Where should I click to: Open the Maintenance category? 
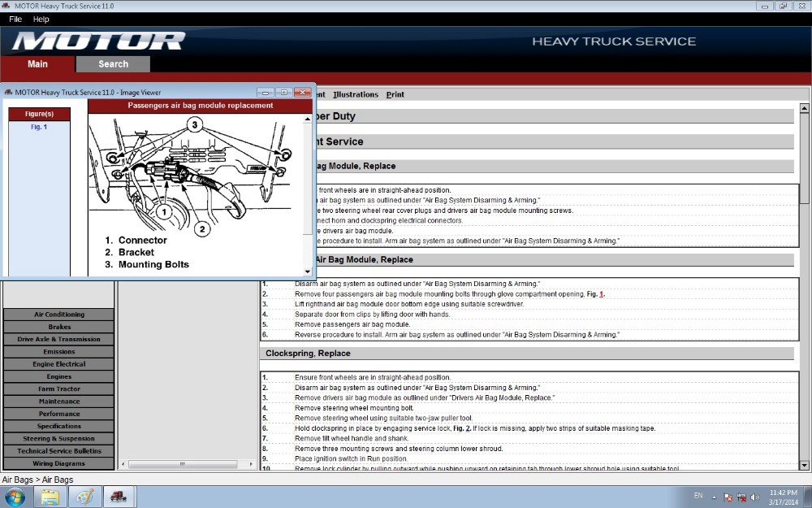(59, 402)
